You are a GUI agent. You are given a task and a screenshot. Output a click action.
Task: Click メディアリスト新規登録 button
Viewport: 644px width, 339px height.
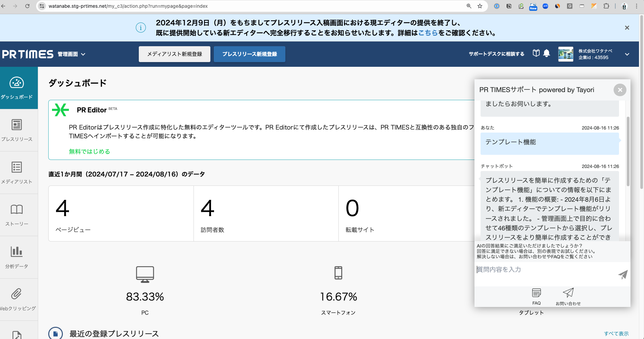(x=174, y=54)
